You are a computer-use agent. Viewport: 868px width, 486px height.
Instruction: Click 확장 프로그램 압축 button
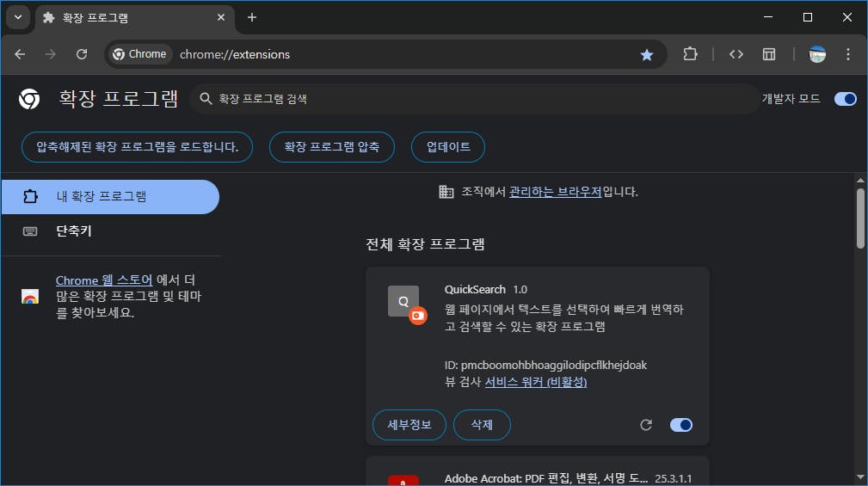tap(331, 147)
